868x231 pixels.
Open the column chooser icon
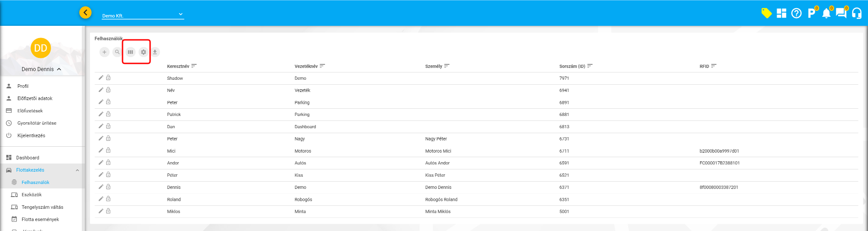pos(130,52)
